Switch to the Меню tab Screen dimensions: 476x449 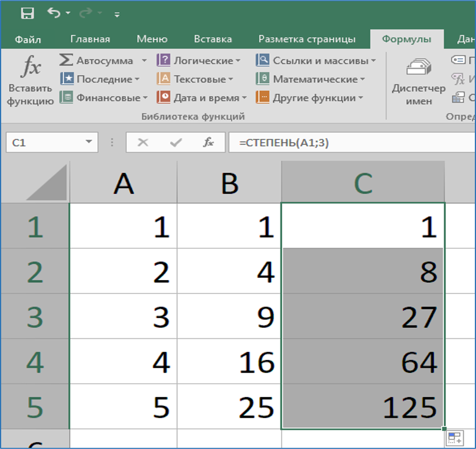click(152, 39)
